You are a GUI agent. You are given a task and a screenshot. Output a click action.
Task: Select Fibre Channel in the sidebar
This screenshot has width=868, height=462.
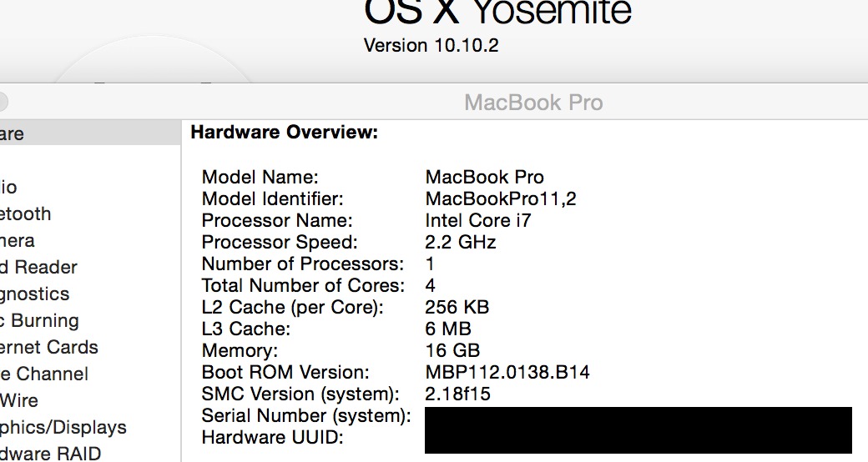pyautogui.click(x=43, y=374)
